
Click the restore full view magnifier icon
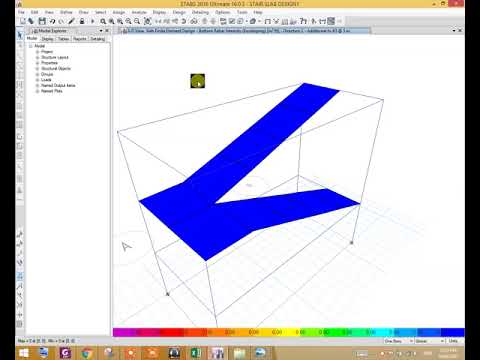[x=111, y=21]
